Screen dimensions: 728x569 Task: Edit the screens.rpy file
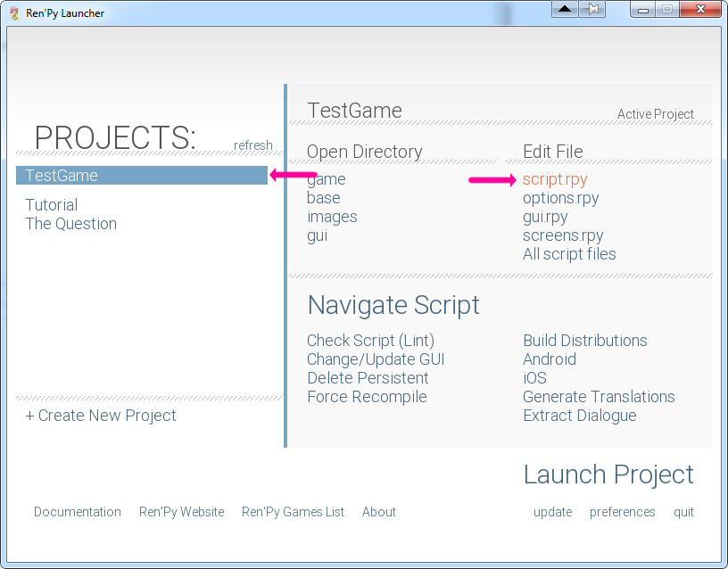click(563, 235)
